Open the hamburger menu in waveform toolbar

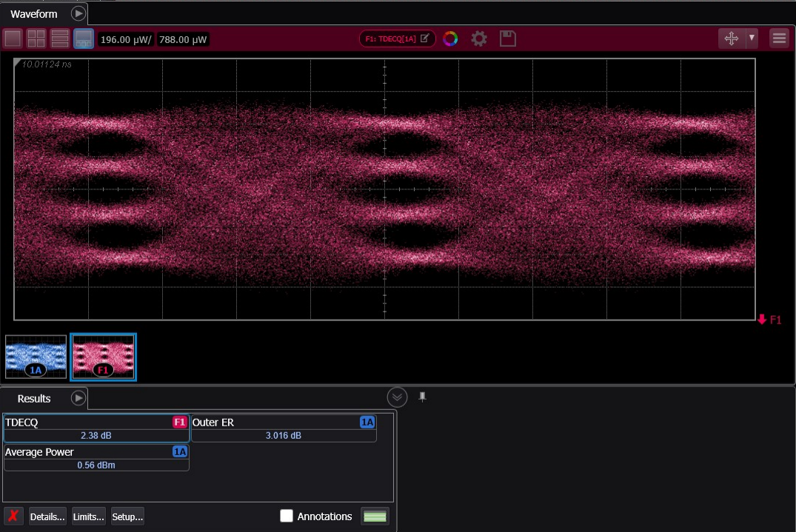click(779, 38)
